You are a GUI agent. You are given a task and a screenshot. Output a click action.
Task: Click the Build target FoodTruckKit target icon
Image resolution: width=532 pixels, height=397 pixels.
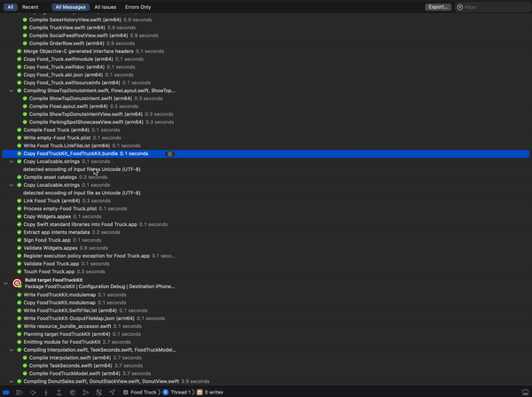(x=17, y=283)
